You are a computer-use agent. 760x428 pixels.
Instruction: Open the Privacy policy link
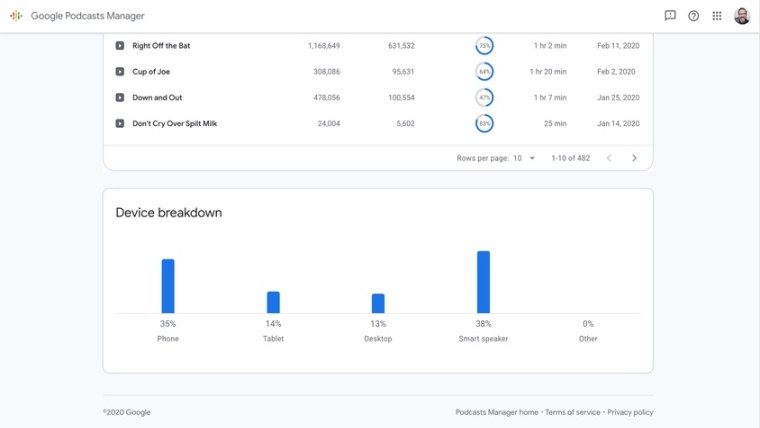(x=630, y=412)
